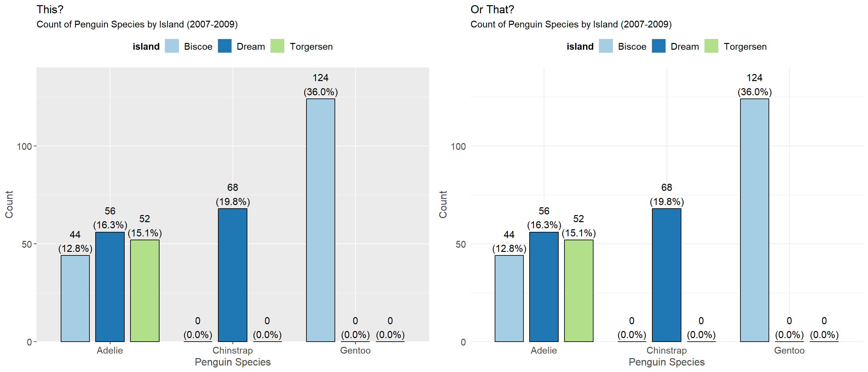Click the Dream legend swatch in the left chart
Viewport: 868px width, 372px height.
(224, 46)
